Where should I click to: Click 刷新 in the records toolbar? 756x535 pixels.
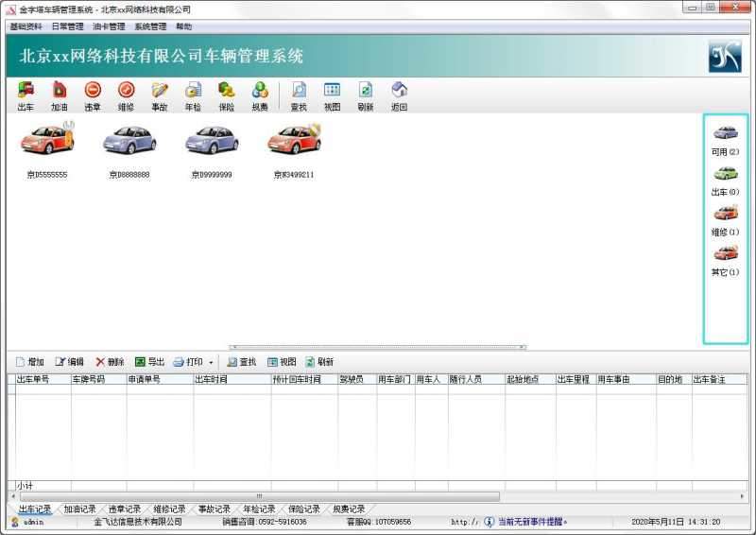tap(319, 362)
